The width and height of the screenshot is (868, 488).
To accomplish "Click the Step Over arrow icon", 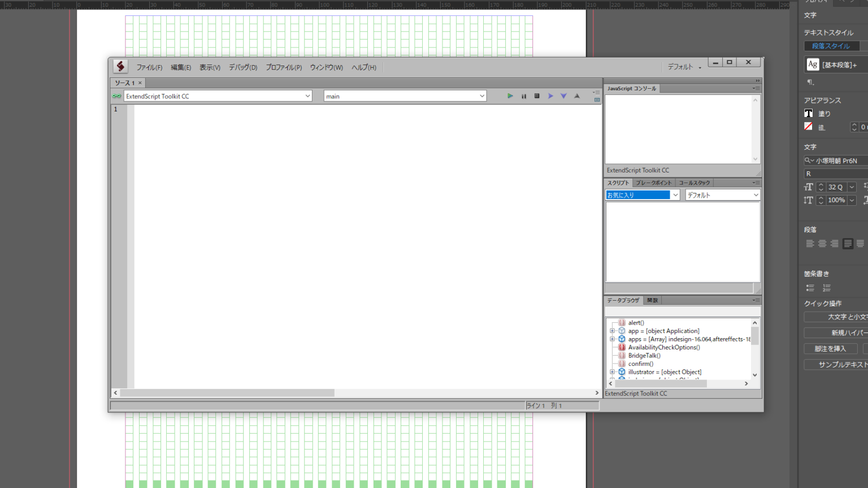I will click(x=550, y=96).
